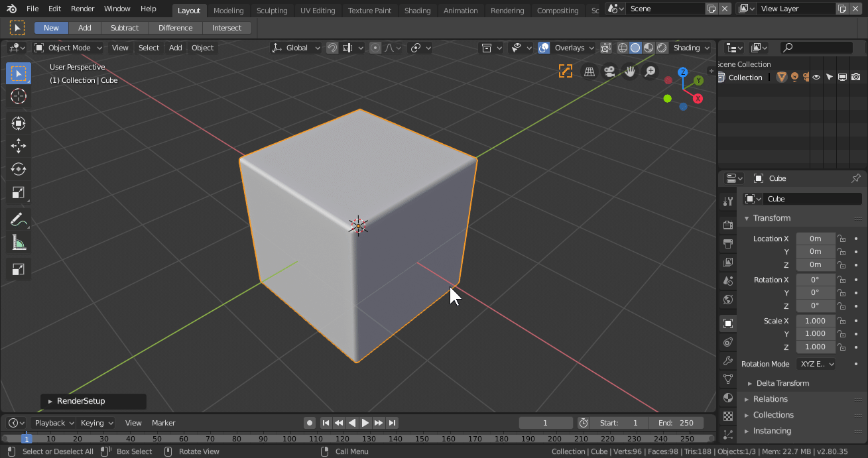The width and height of the screenshot is (868, 458).
Task: Open the Object Mode dropdown
Action: 69,48
